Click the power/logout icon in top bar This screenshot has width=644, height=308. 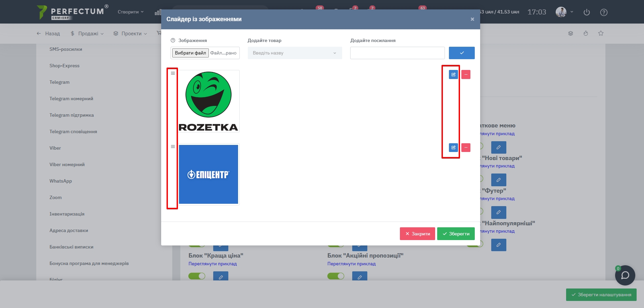[x=587, y=12]
